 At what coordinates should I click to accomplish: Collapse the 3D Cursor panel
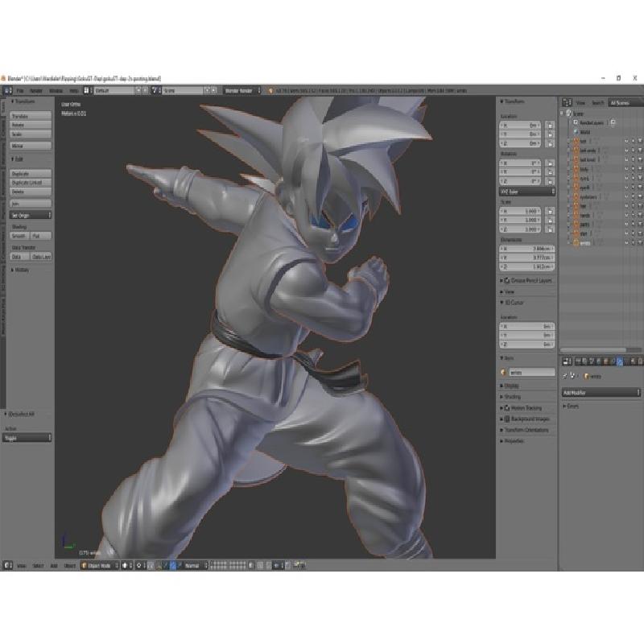512,303
